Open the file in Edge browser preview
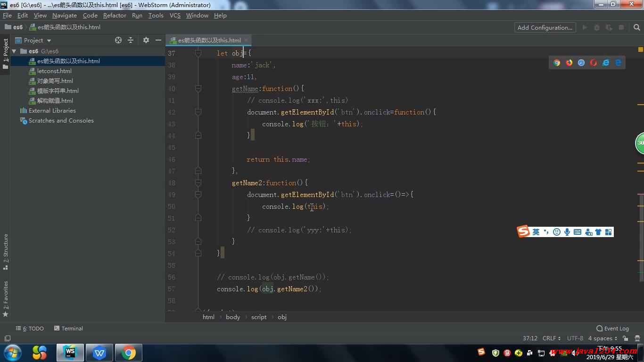 click(x=618, y=62)
